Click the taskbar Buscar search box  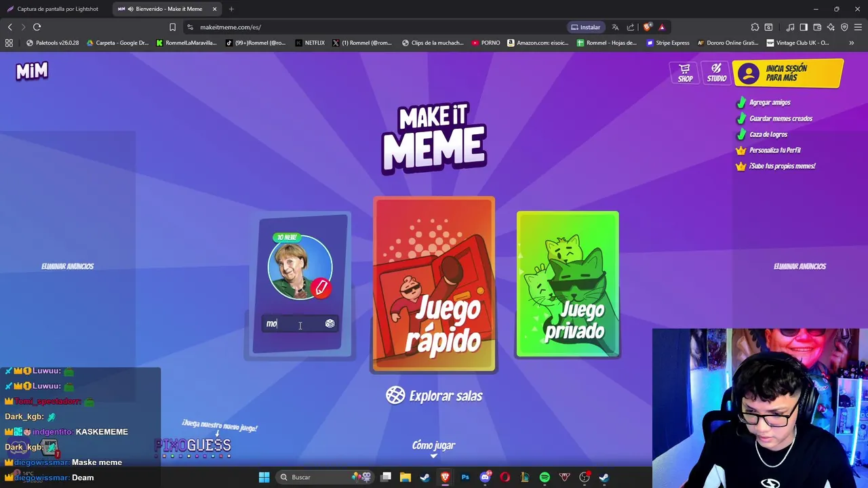(x=325, y=477)
